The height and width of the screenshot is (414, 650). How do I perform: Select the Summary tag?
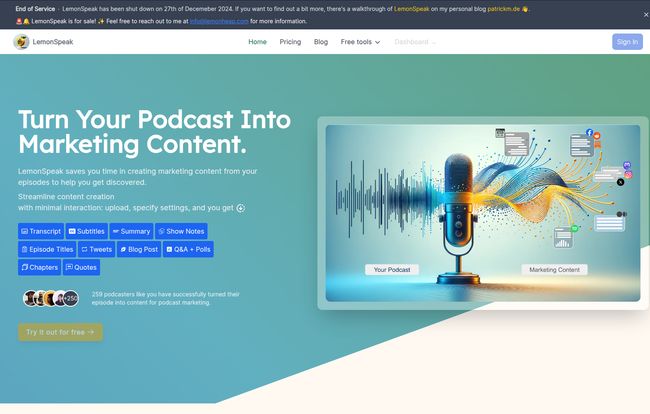(131, 231)
